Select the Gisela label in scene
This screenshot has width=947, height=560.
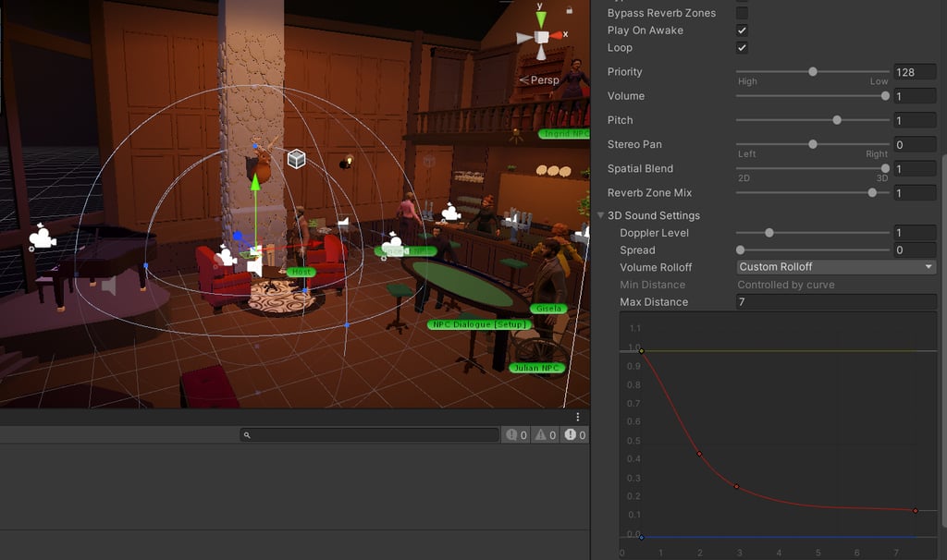548,309
